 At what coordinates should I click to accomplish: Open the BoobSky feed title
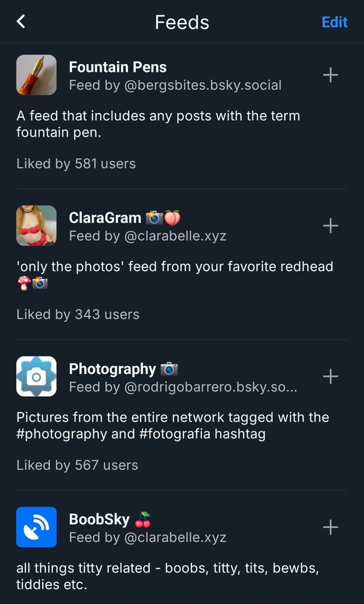pos(99,519)
